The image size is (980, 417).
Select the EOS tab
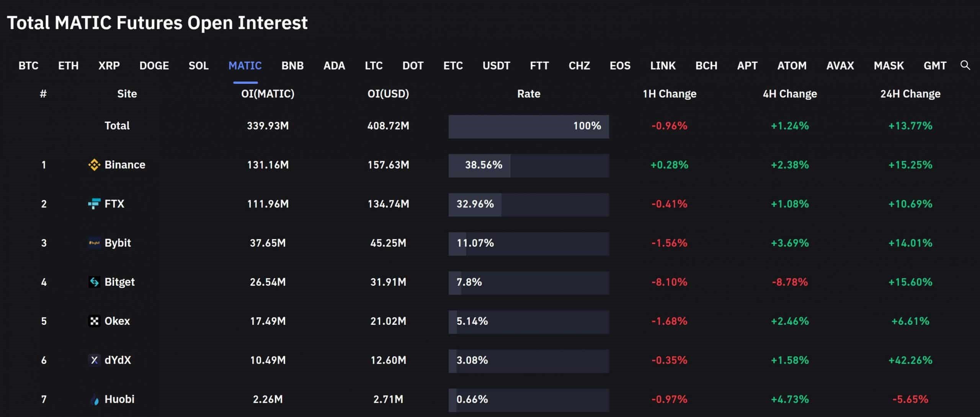[620, 66]
